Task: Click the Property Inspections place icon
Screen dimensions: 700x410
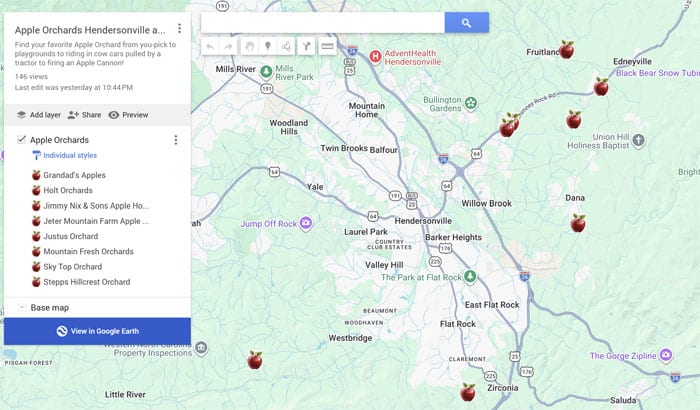Action: coord(202,348)
